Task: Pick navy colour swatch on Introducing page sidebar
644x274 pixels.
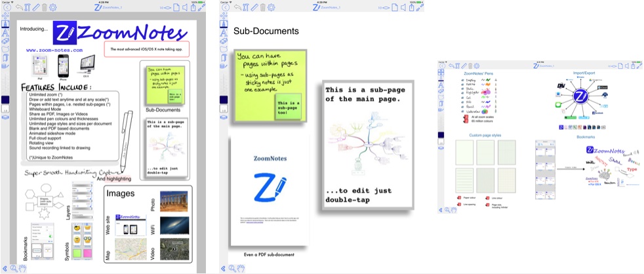Action: (5, 100)
